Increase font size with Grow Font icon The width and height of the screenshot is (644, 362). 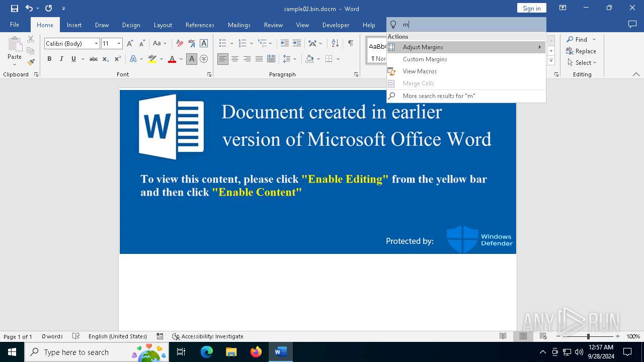click(130, 44)
